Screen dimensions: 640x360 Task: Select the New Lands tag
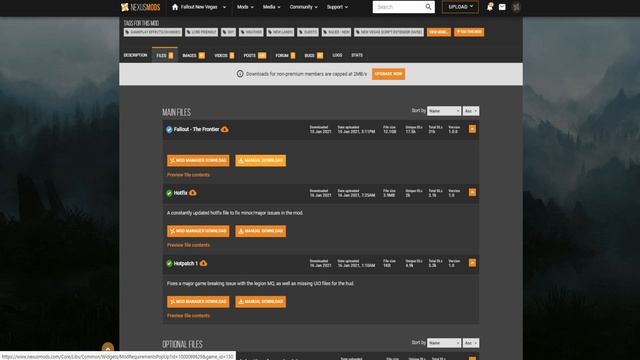tap(280, 32)
